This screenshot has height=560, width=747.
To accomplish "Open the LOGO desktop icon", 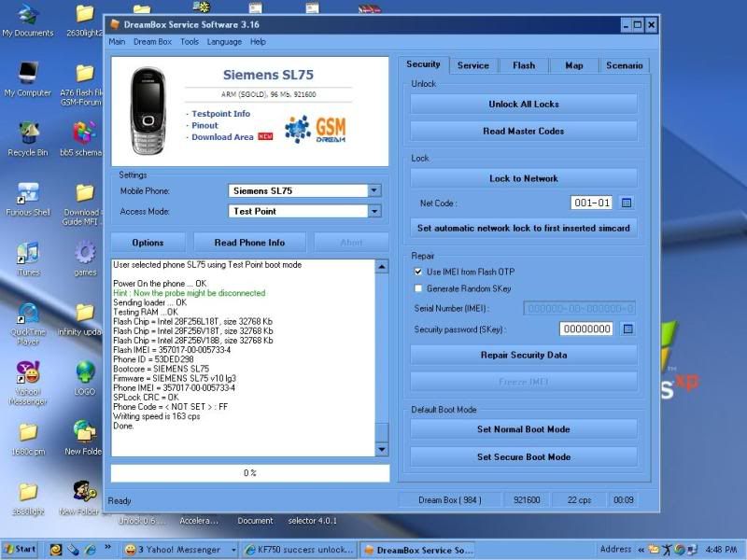I will click(x=85, y=379).
